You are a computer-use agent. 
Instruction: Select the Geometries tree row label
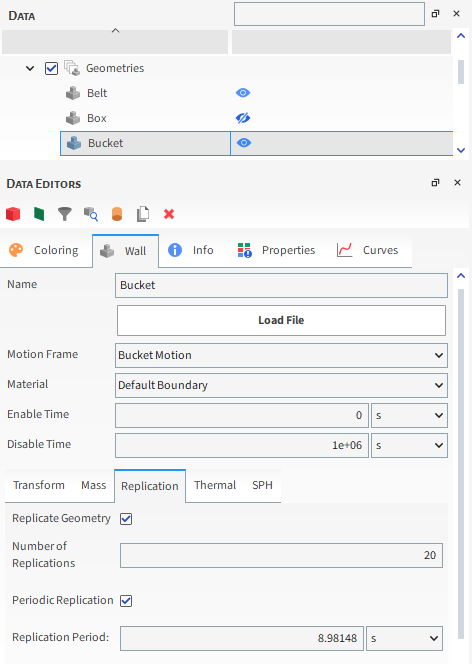pos(115,68)
